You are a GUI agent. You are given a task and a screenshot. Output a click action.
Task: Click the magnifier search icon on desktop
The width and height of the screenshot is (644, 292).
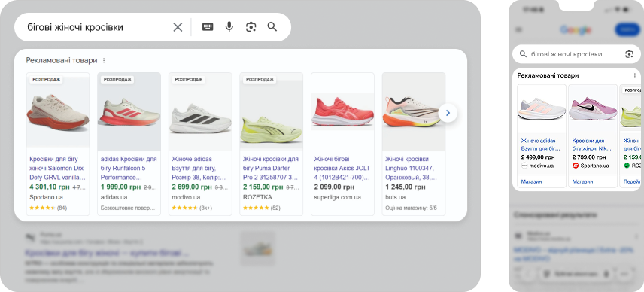click(x=272, y=27)
